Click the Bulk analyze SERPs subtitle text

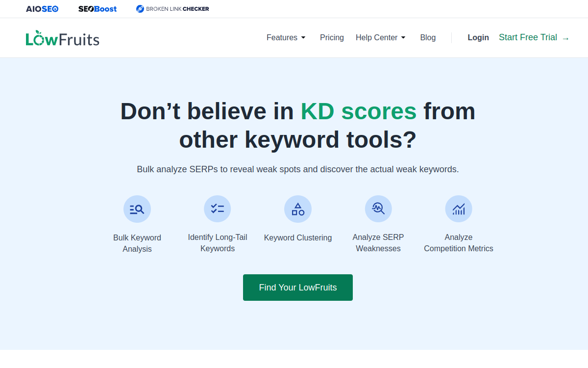pyautogui.click(x=298, y=169)
